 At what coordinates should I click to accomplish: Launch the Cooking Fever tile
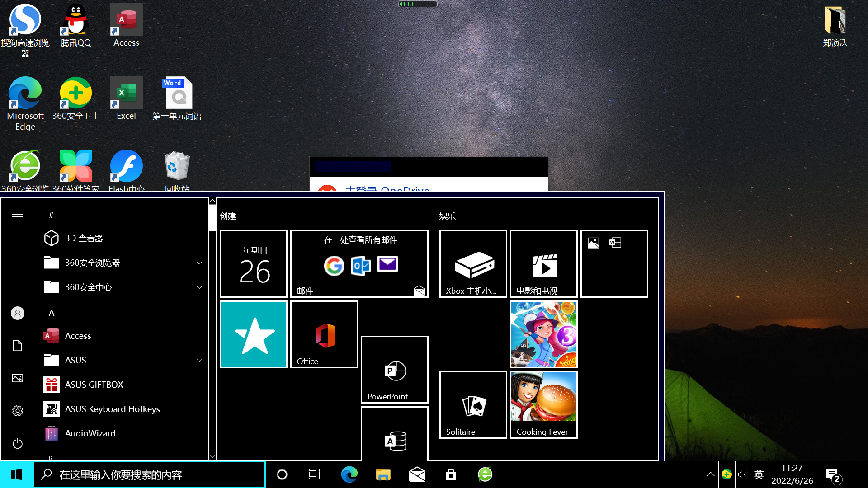click(544, 405)
